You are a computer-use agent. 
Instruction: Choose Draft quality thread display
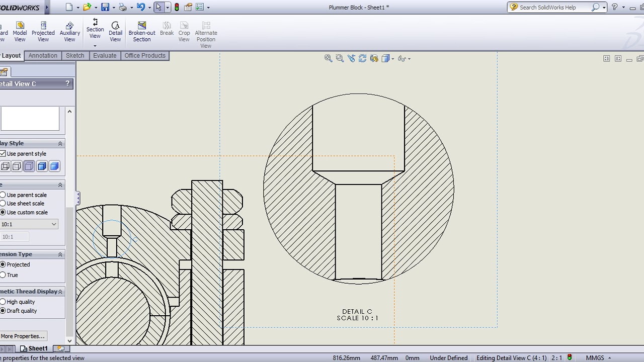point(19,311)
